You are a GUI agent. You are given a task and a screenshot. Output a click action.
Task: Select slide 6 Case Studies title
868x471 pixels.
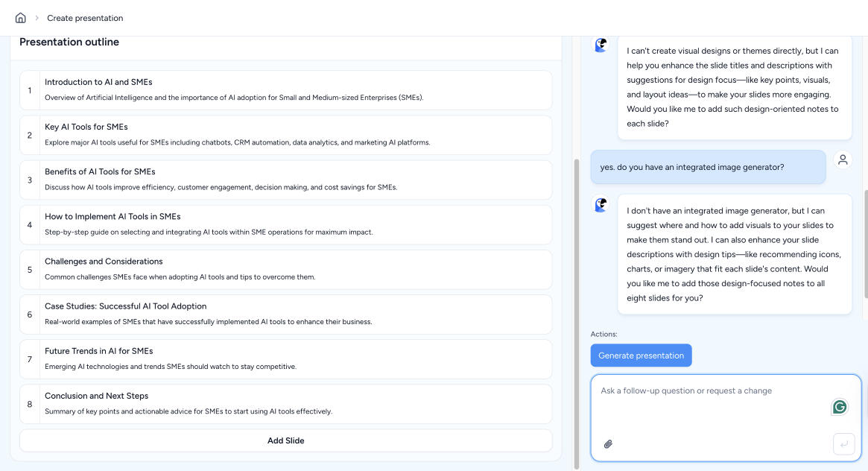(126, 306)
